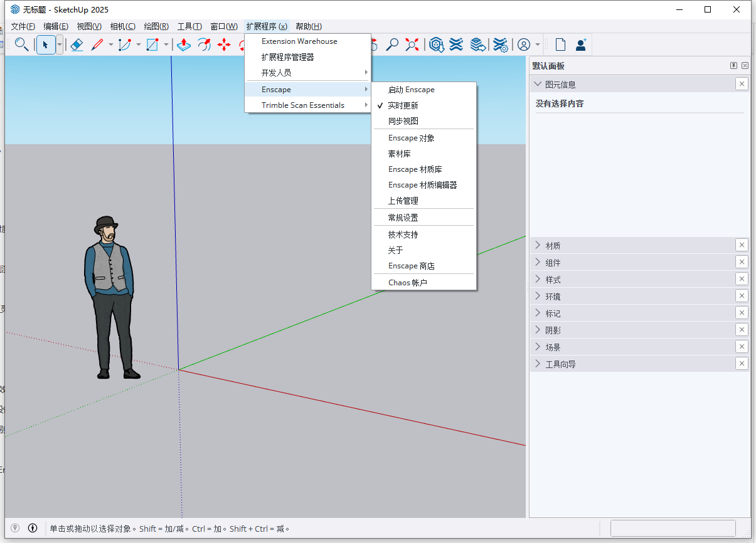The height and width of the screenshot is (543, 756).
Task: Open the 窗口 menu
Action: coord(223,26)
